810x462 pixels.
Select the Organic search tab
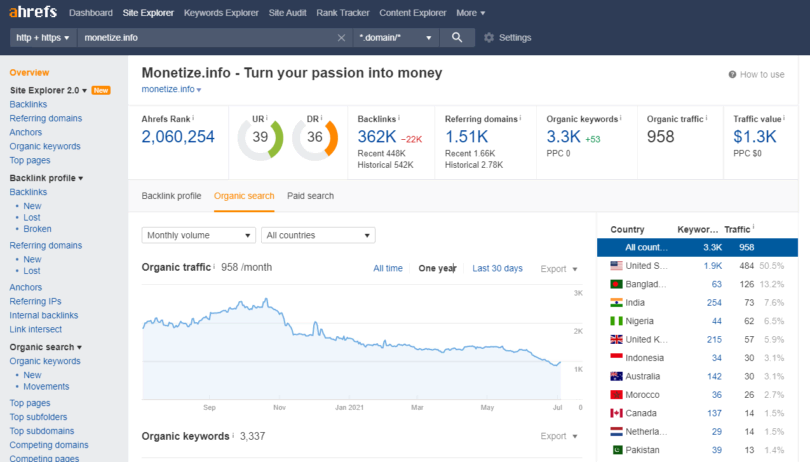click(x=244, y=196)
